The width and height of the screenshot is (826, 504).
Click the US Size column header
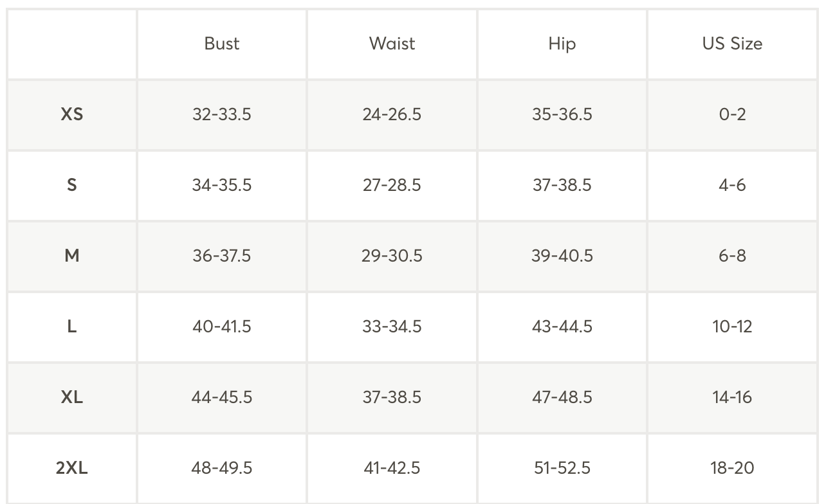[x=732, y=44]
